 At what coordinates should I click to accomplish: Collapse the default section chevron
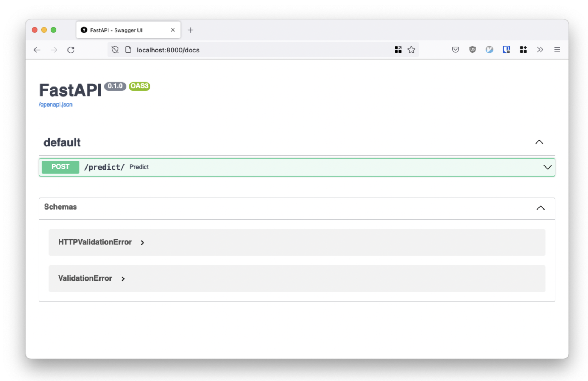(539, 142)
